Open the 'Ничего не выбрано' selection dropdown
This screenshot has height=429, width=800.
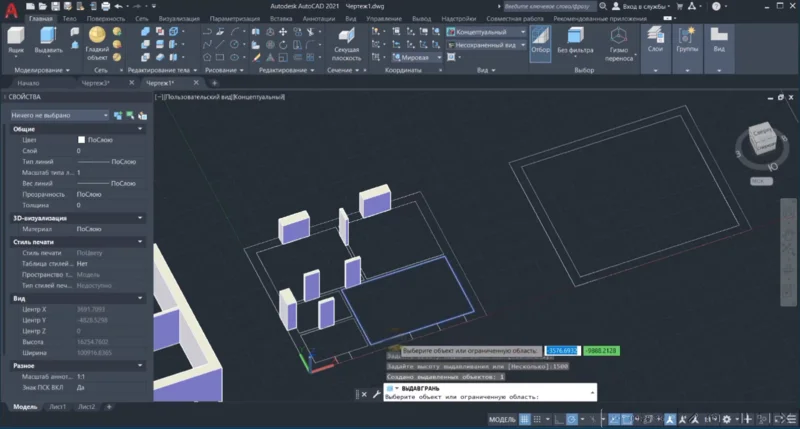(x=58, y=115)
